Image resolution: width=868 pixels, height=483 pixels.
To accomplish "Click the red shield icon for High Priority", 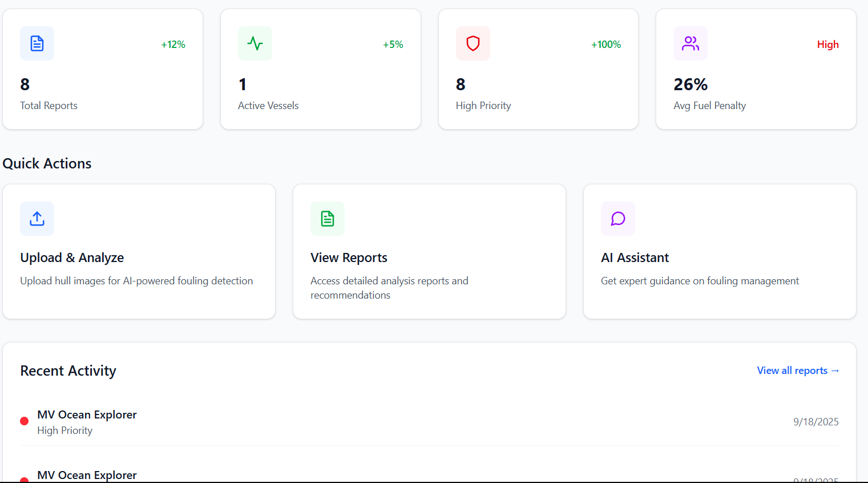I will [x=473, y=43].
